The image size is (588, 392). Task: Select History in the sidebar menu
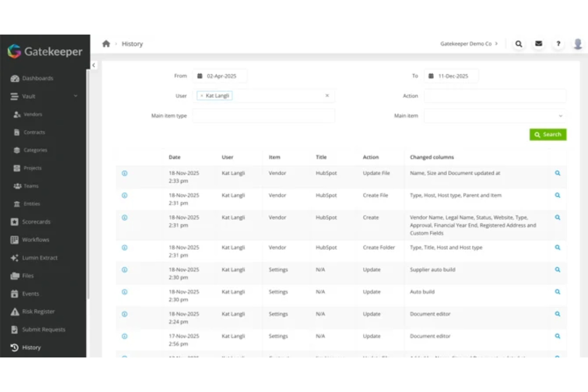32,347
